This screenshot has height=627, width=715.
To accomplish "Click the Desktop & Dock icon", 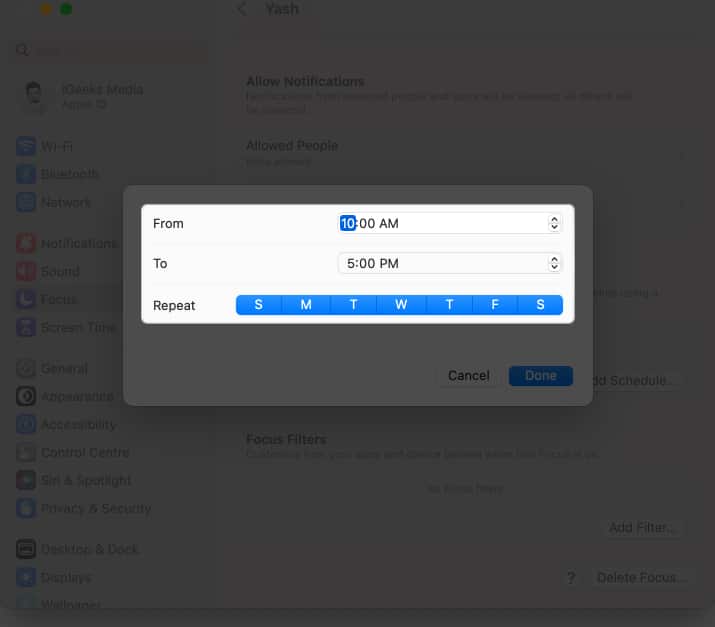I will click(26, 549).
